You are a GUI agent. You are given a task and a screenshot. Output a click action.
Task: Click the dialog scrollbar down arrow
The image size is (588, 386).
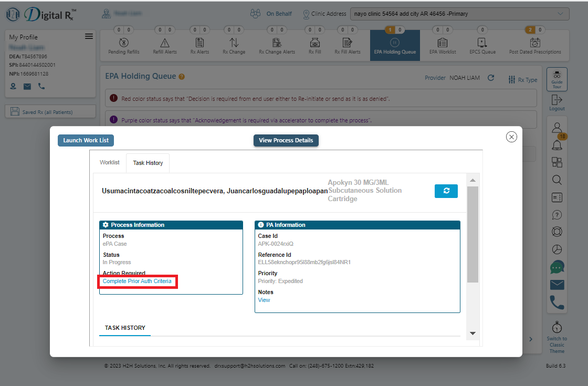click(472, 333)
